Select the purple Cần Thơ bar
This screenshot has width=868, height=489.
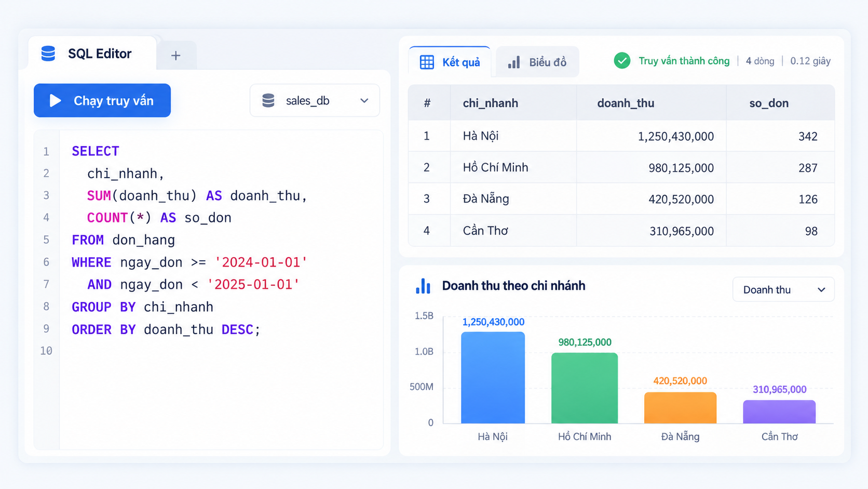coord(779,412)
